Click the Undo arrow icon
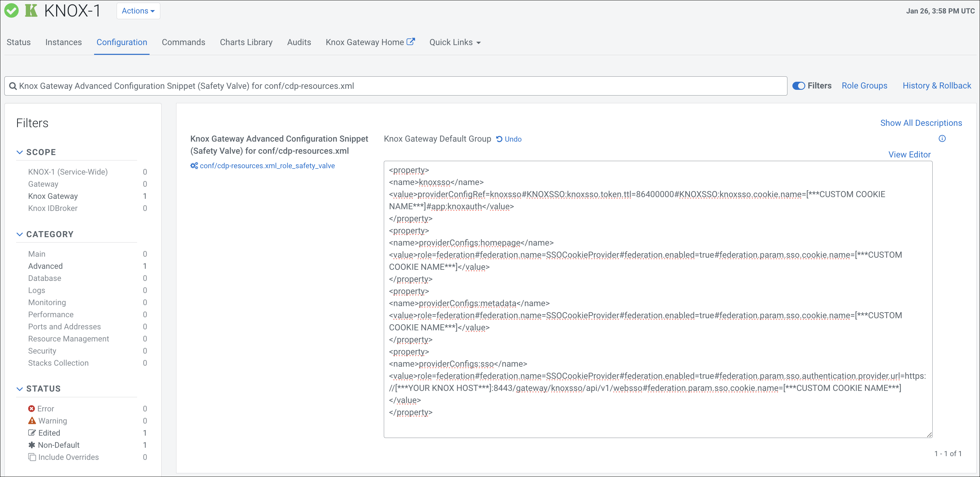This screenshot has width=980, height=477. tap(499, 139)
